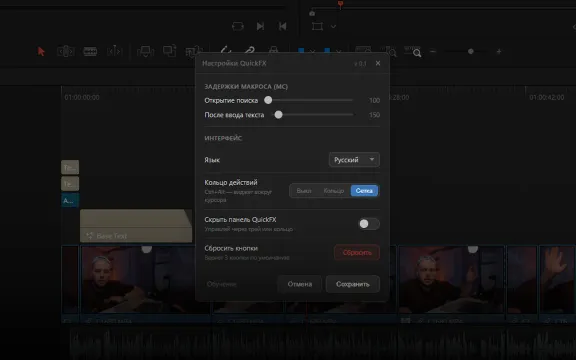Click the После ввода текста slider handle
Screen dimensions: 576x360
pos(278,115)
